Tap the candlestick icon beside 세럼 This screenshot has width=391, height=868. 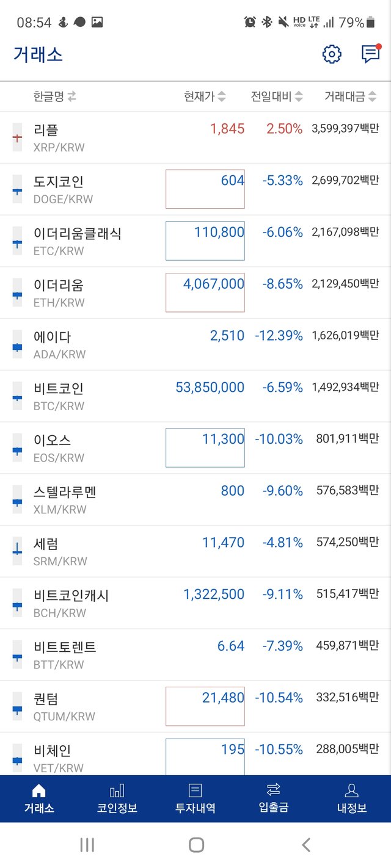pyautogui.click(x=17, y=551)
